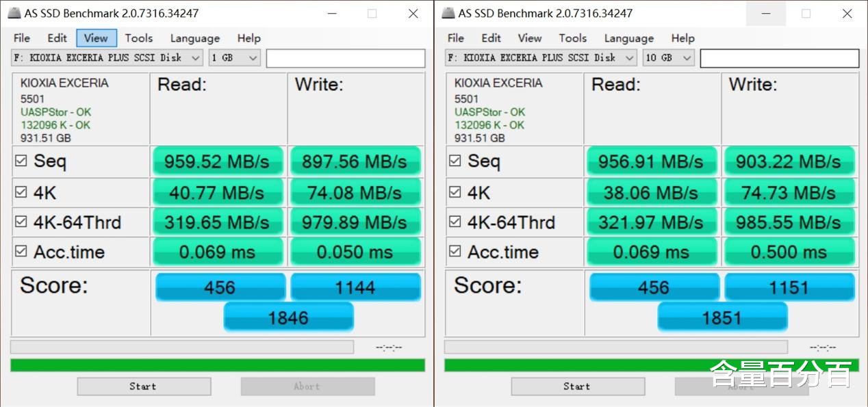Open Edit menu in right window
The width and height of the screenshot is (868, 407).
click(x=491, y=38)
